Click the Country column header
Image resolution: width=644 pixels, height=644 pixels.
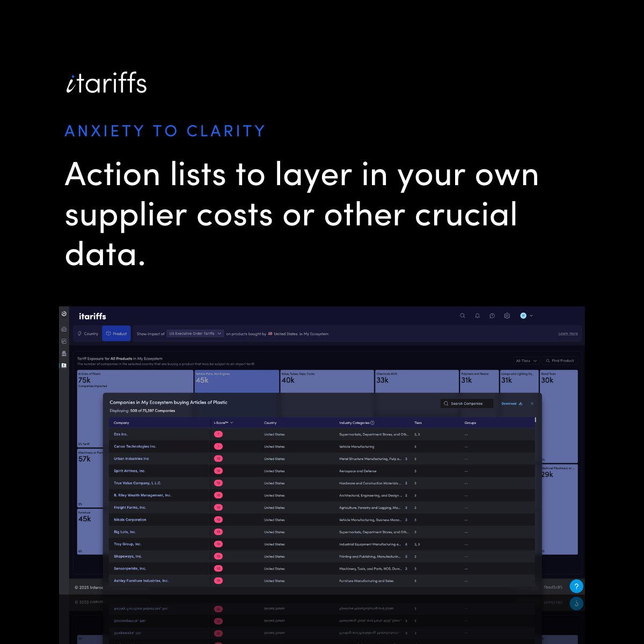click(x=270, y=423)
